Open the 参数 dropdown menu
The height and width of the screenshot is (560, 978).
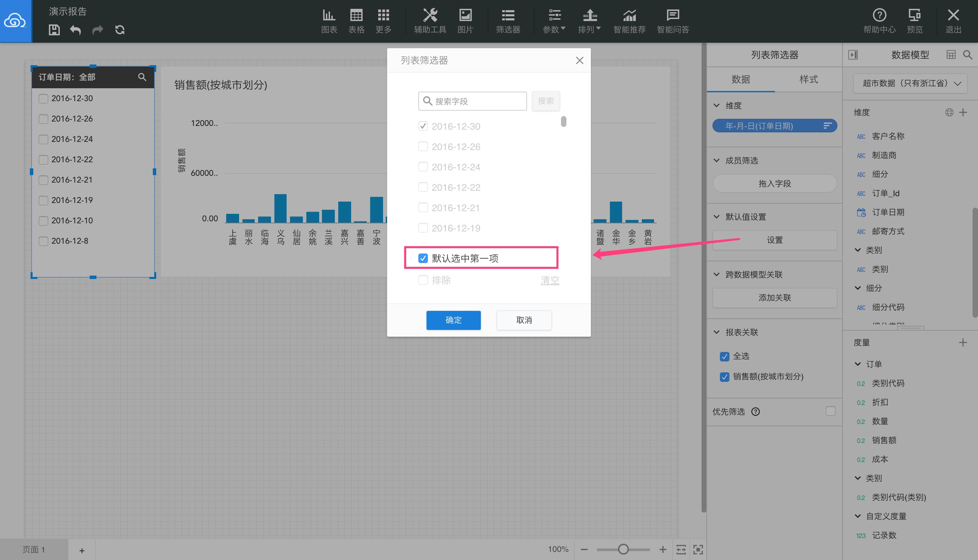tap(554, 21)
